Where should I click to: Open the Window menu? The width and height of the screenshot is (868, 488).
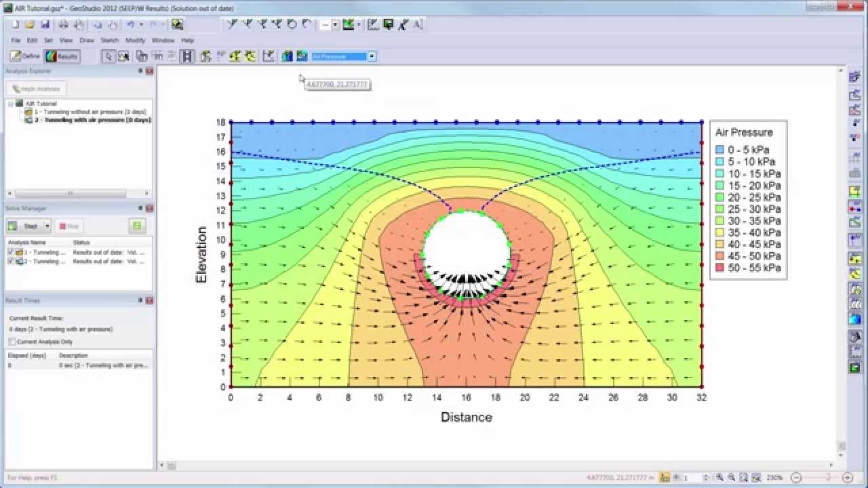click(163, 41)
